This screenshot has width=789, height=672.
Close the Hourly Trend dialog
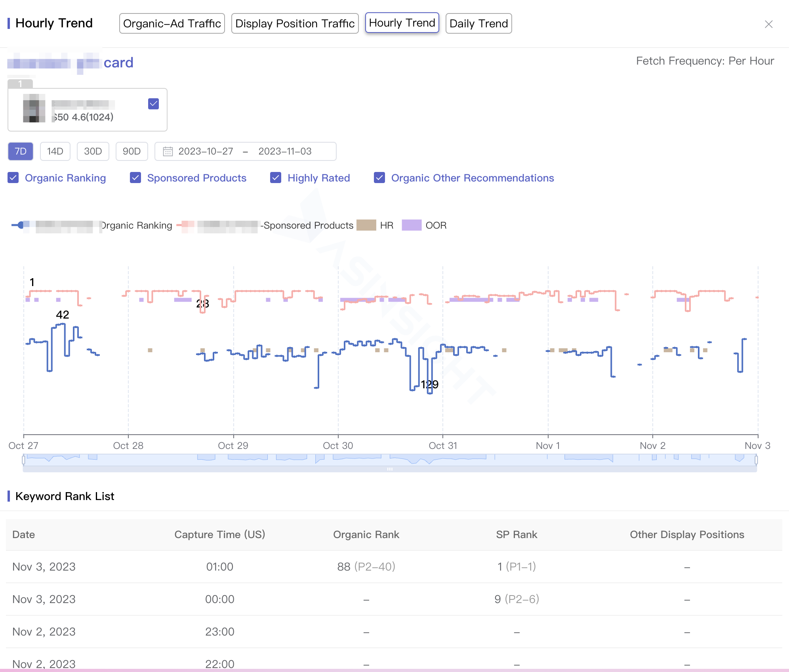(768, 24)
